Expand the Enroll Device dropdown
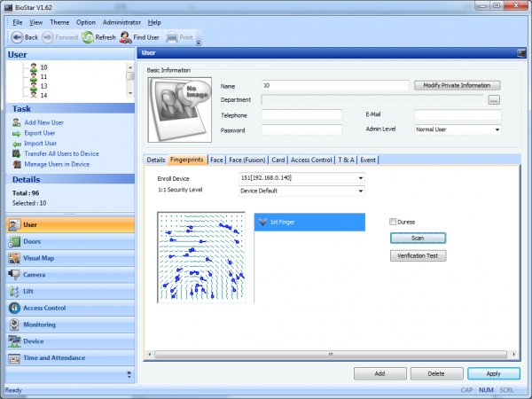 tap(361, 178)
